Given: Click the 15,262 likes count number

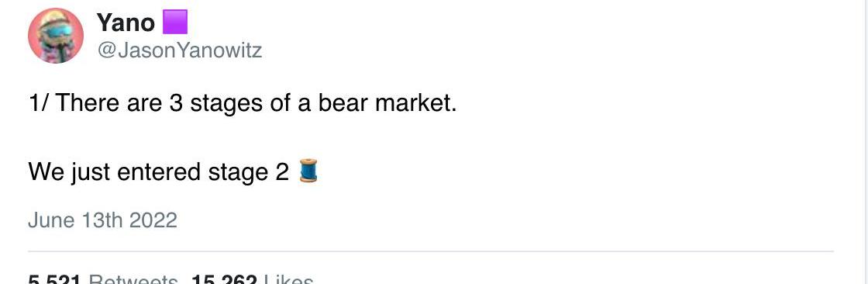Looking at the screenshot, I should (224, 279).
